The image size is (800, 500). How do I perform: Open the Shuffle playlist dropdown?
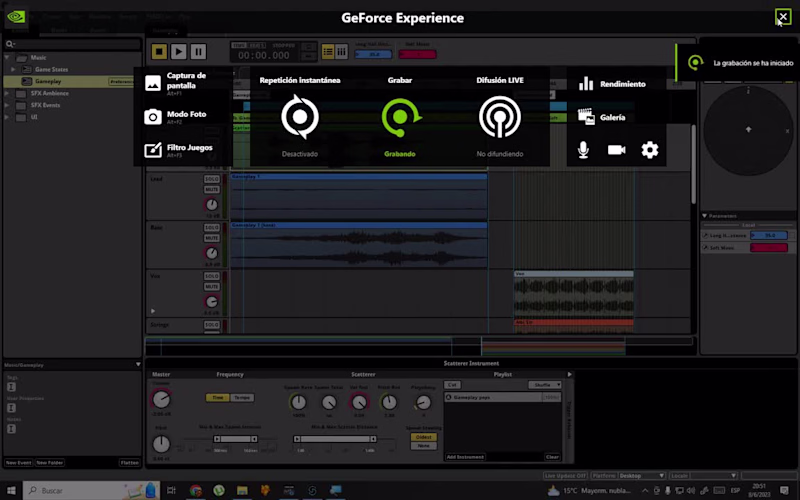546,384
